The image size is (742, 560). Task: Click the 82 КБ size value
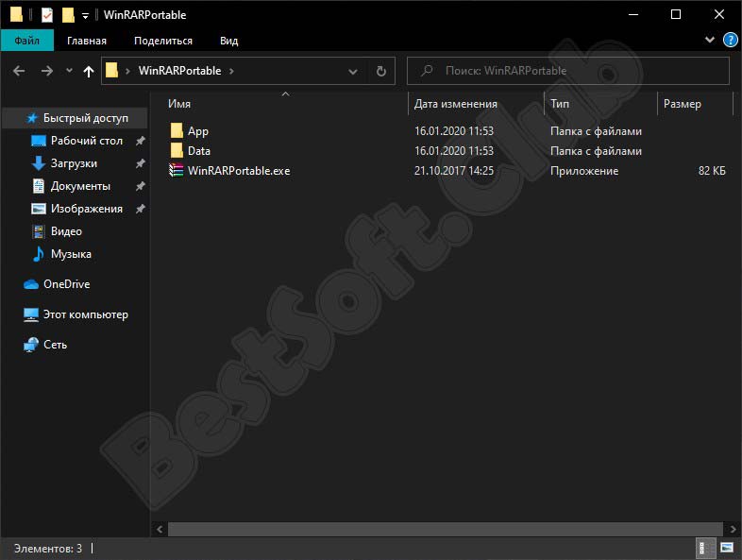coord(712,171)
